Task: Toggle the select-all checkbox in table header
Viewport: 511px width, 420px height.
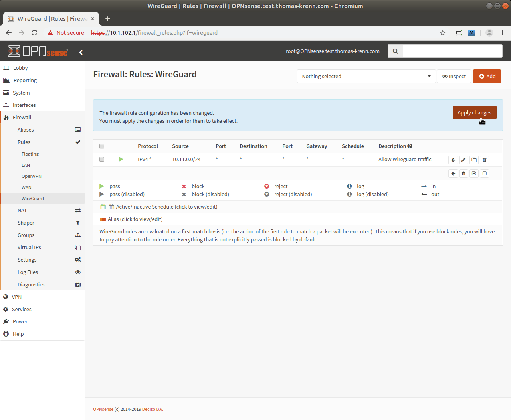Action: click(102, 146)
